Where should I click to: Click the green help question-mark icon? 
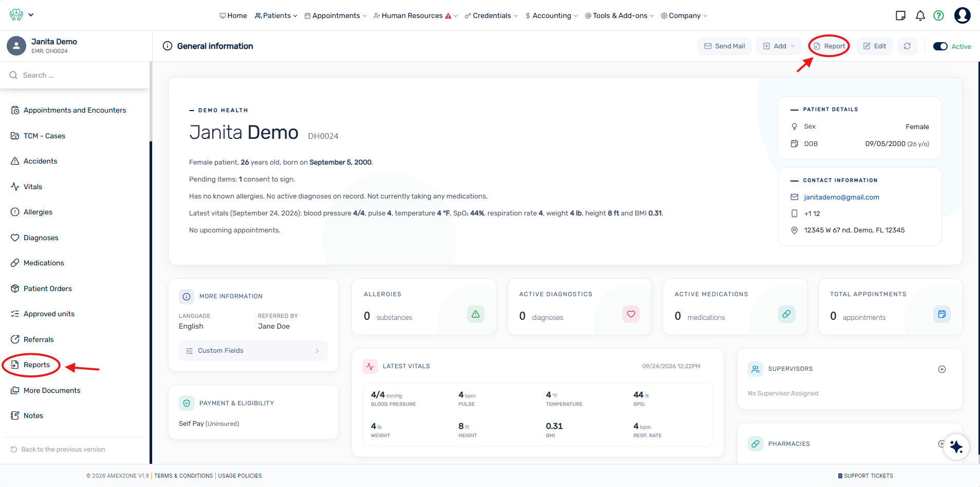938,15
